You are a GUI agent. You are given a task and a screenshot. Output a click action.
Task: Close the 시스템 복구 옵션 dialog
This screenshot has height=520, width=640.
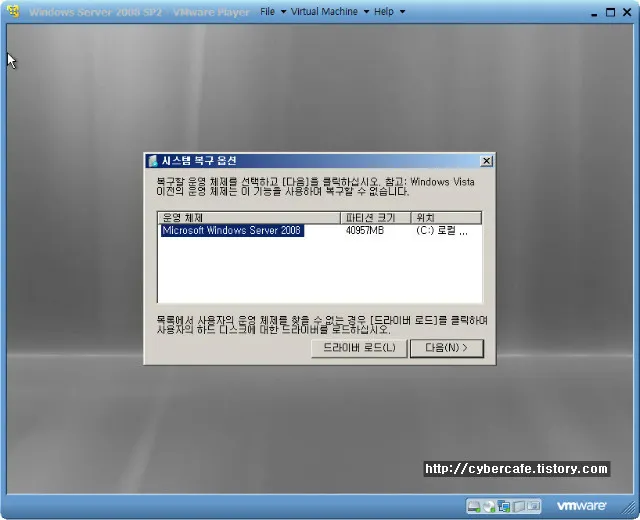coord(486,161)
